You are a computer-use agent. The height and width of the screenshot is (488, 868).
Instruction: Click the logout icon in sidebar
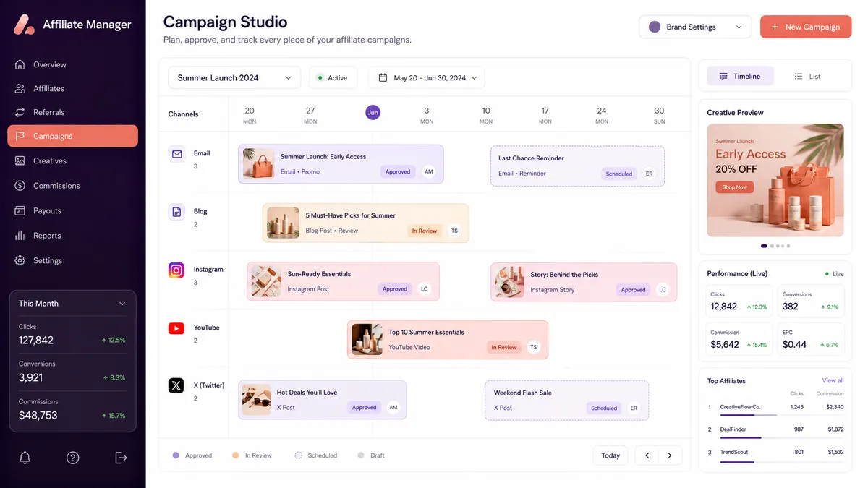121,458
